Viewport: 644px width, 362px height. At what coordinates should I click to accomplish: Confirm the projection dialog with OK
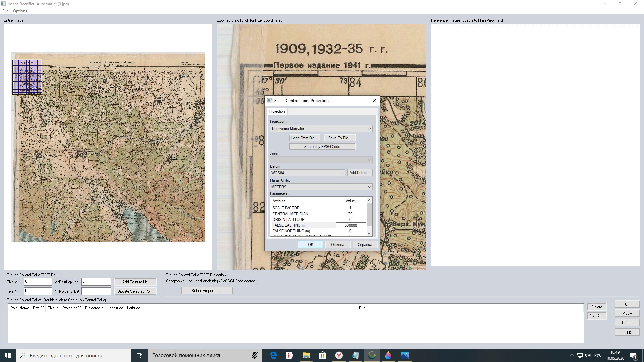click(311, 245)
